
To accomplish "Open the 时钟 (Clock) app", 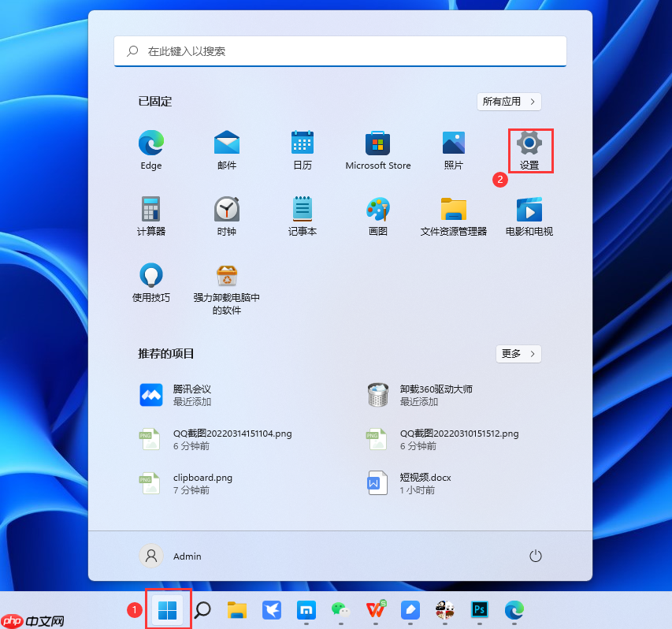I will 226,210.
